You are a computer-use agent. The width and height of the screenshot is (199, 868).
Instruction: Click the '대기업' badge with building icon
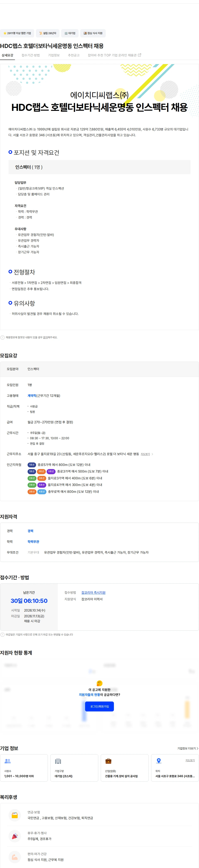click(70, 33)
